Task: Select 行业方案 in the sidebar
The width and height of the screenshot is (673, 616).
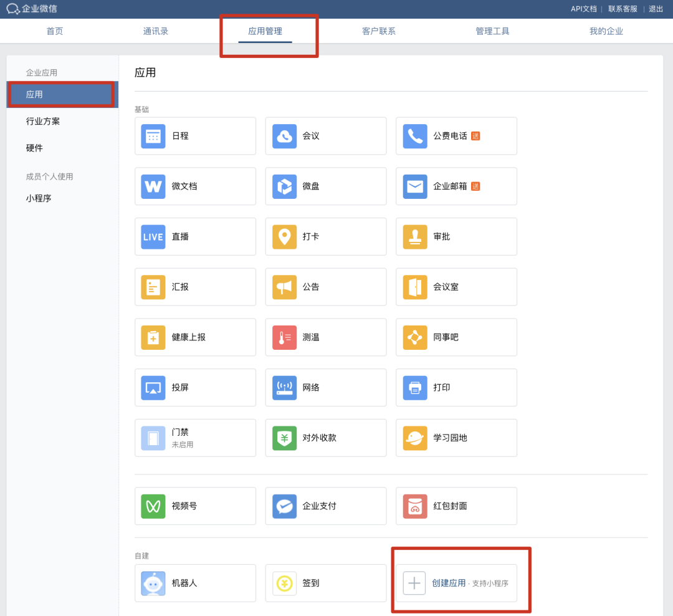Action: [43, 122]
